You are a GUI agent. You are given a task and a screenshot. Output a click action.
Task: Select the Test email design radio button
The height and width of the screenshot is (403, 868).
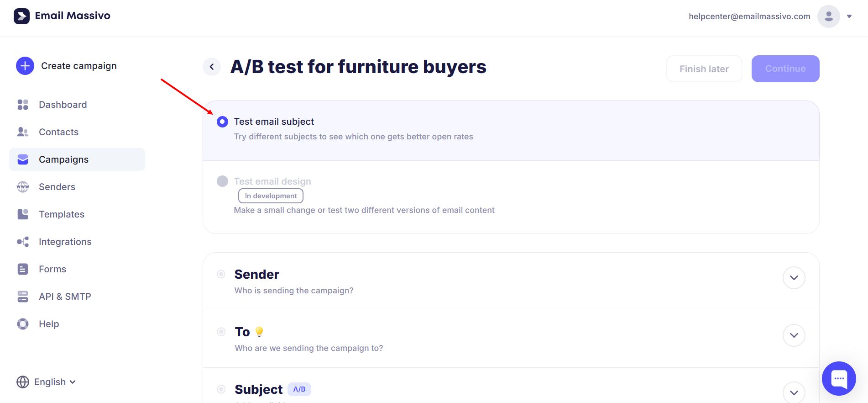point(222,181)
